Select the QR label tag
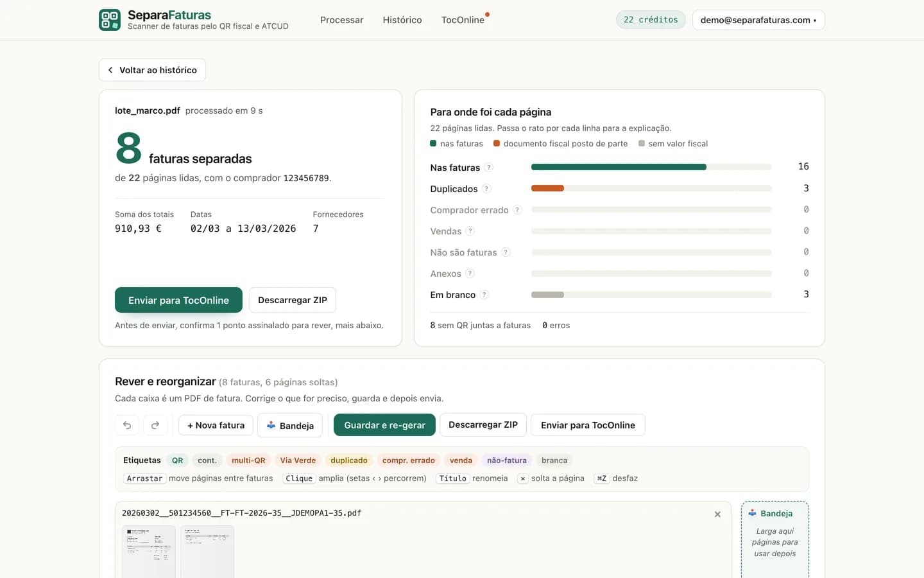This screenshot has height=578, width=924. click(x=177, y=460)
